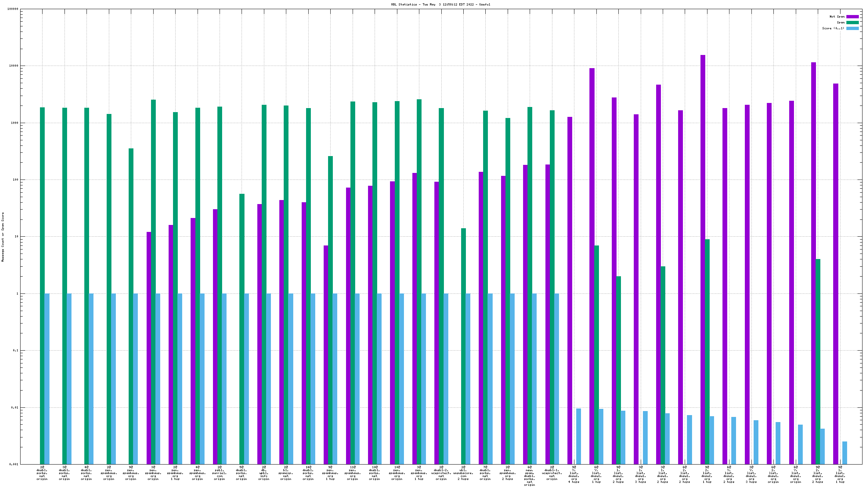This screenshot has width=868, height=488.
Task: Click the new.spam.dnsbl.sorbs.net origin label
Action: tap(529, 476)
